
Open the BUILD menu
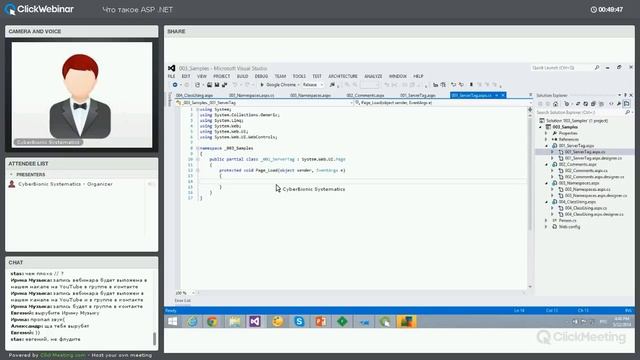pos(242,76)
